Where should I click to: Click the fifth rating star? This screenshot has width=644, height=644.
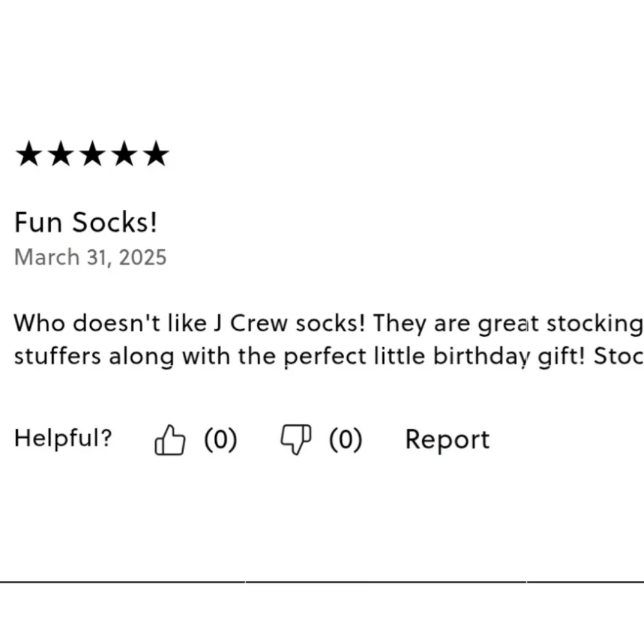156,154
